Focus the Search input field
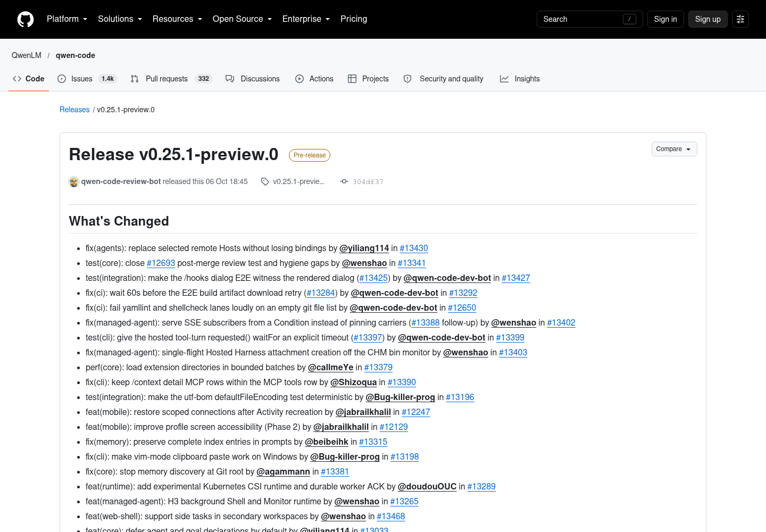This screenshot has width=766, height=532. (589, 19)
